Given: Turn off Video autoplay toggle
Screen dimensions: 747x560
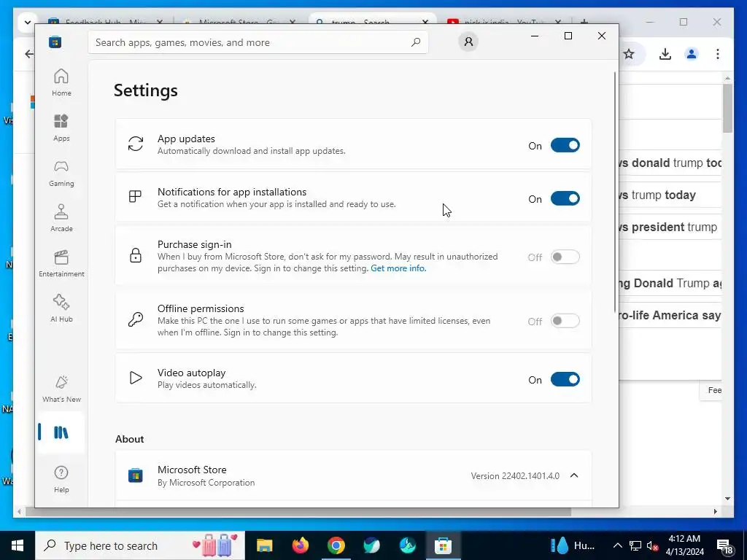Looking at the screenshot, I should pos(565,379).
